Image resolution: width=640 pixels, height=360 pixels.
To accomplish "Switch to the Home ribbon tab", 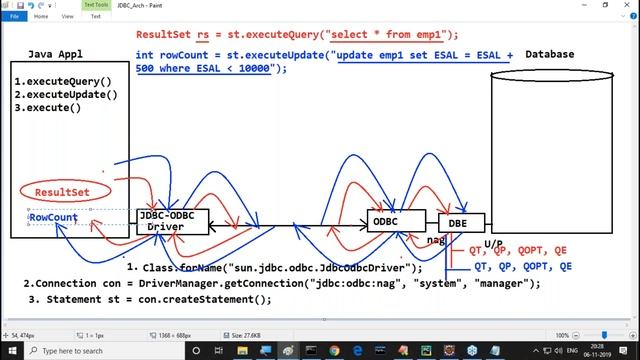I will (41, 16).
